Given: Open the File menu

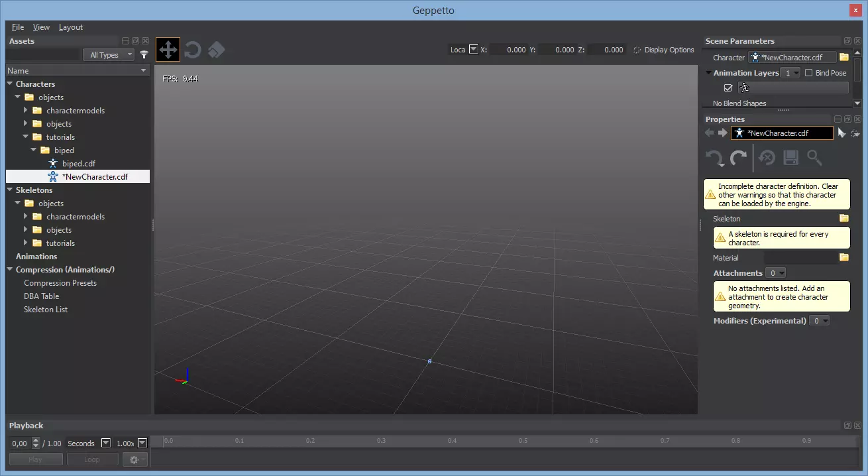Looking at the screenshot, I should click(x=18, y=27).
